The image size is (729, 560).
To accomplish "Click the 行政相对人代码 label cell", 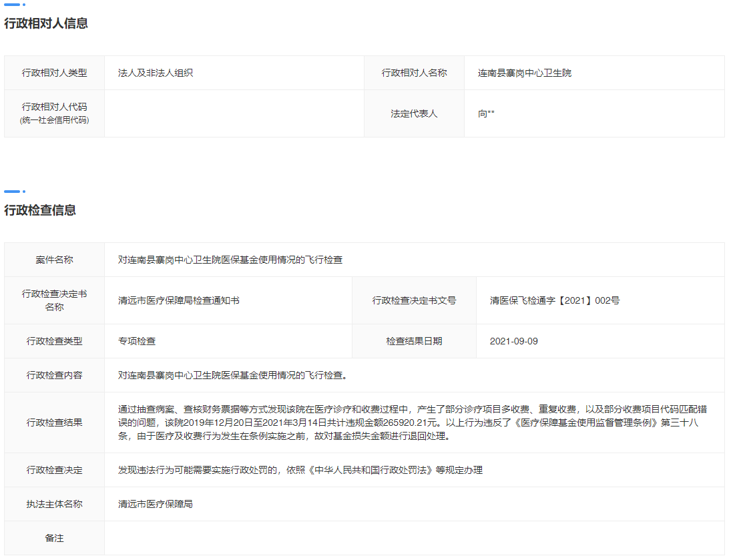I will coord(54,113).
